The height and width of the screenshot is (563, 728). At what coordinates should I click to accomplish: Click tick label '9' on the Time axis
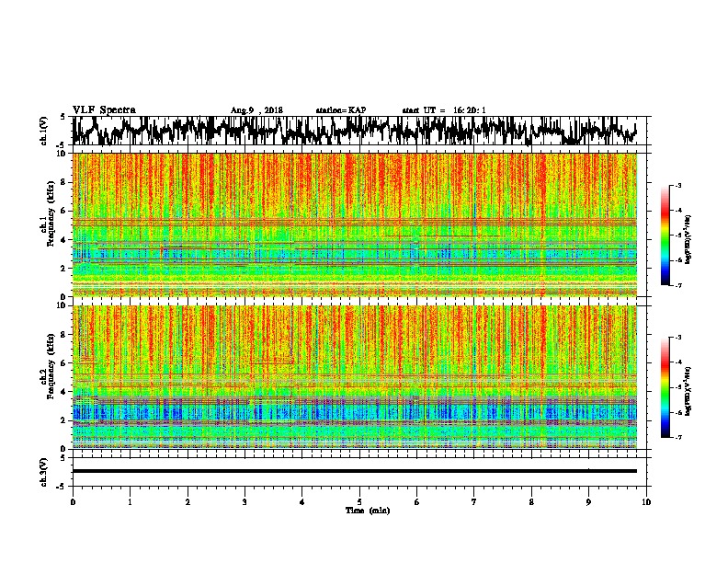pos(588,502)
